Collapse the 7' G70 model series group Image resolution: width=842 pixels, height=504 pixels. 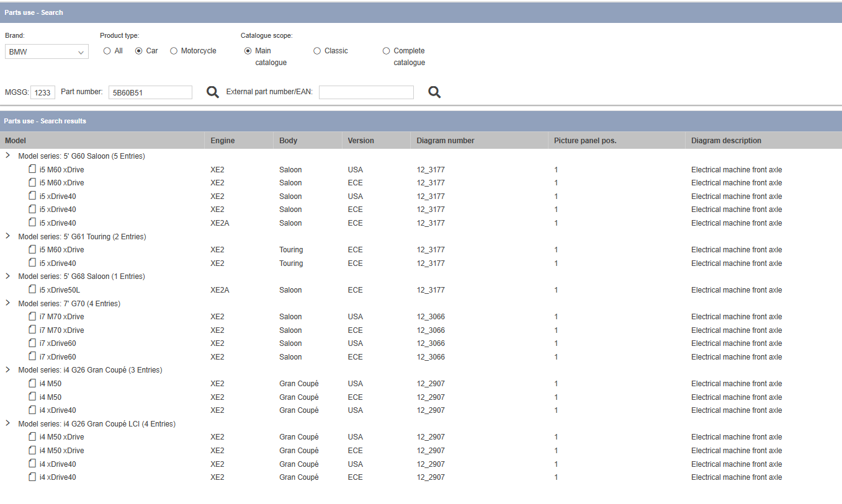pyautogui.click(x=8, y=303)
